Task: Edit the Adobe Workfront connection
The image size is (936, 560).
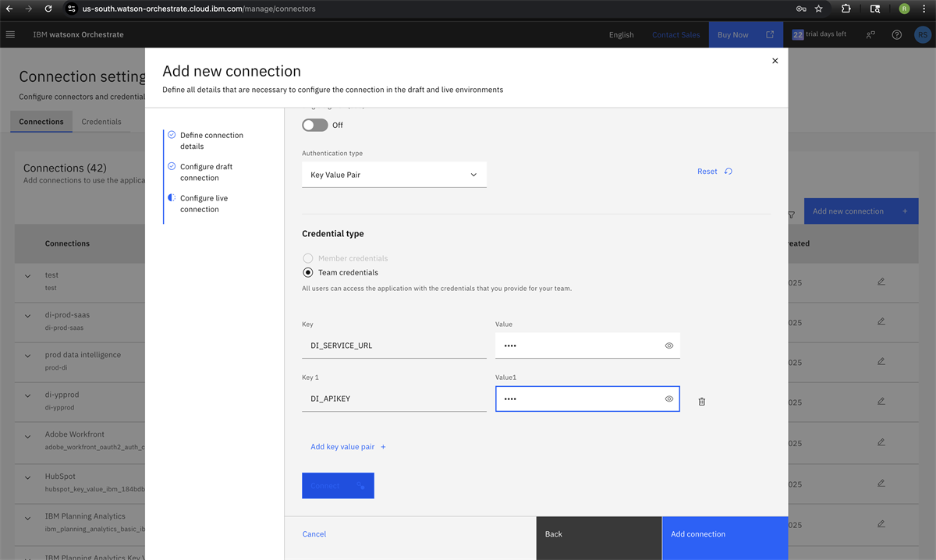Action: click(x=881, y=442)
